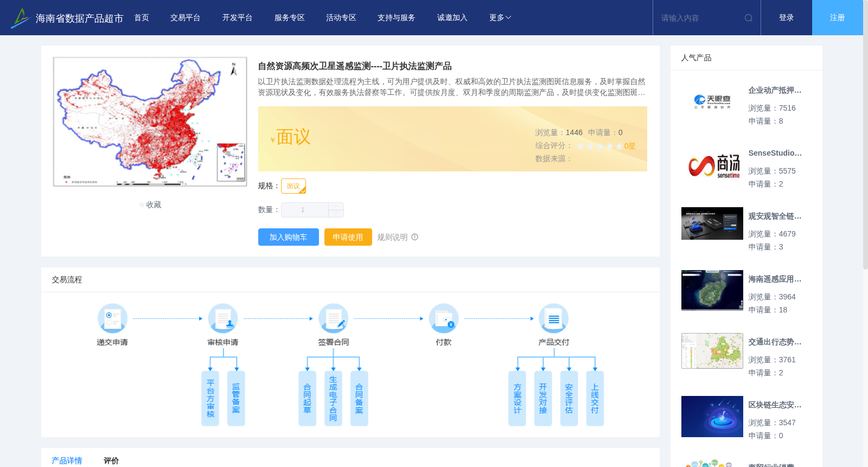Click the 审核申请 step icon

(223, 318)
